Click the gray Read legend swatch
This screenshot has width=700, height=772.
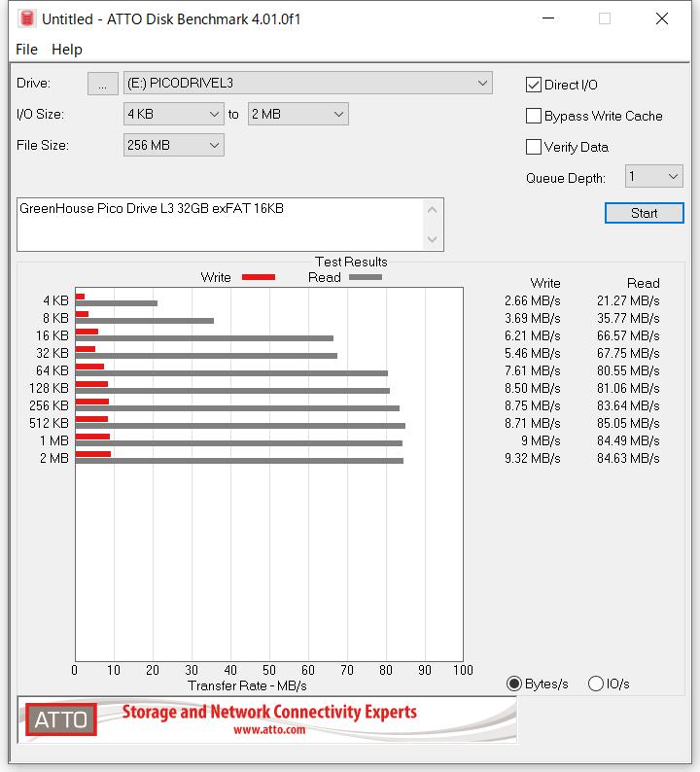pyautogui.click(x=366, y=277)
